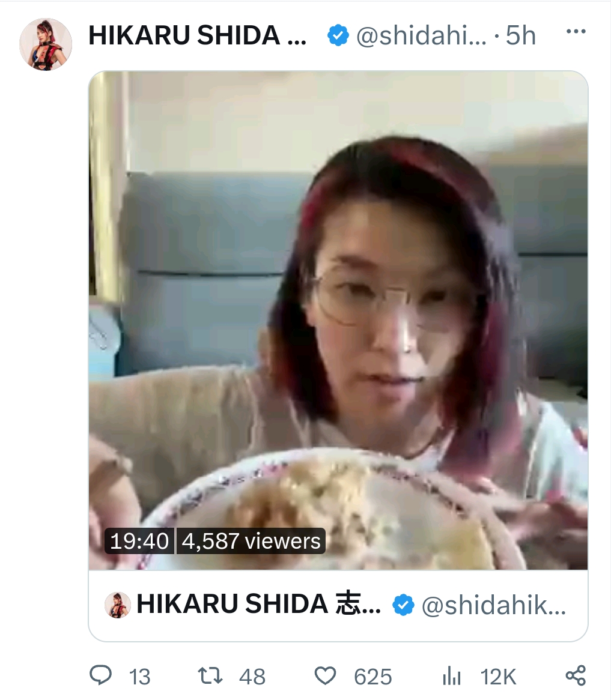Viewport: 611px width, 700px height.
Task: Click the 48 reposts count
Action: tap(252, 677)
